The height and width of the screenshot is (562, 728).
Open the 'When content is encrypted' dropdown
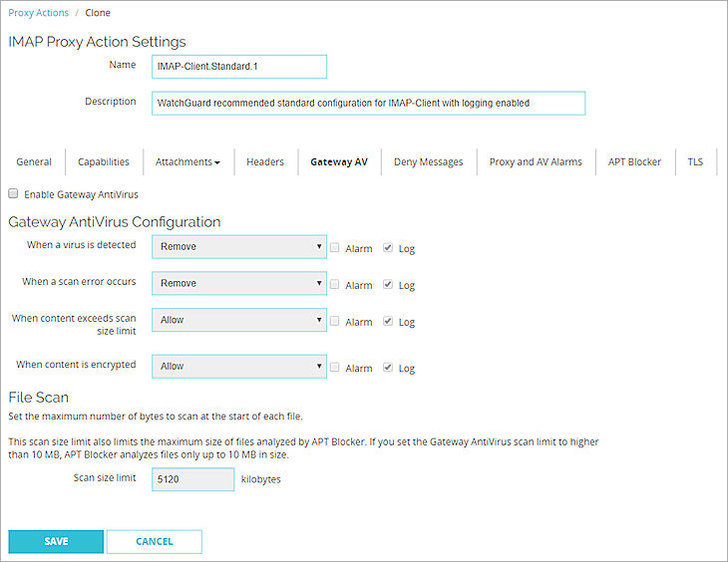239,366
